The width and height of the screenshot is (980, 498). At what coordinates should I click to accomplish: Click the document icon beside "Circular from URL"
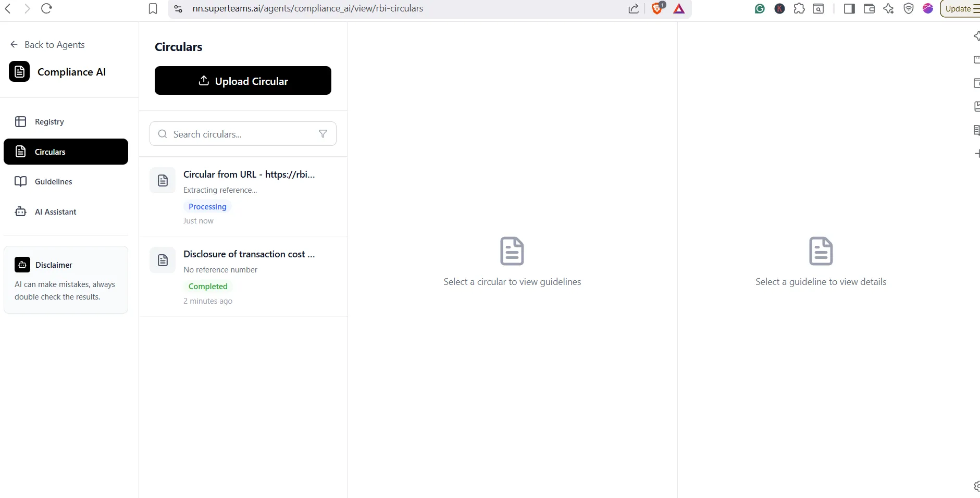tap(162, 180)
